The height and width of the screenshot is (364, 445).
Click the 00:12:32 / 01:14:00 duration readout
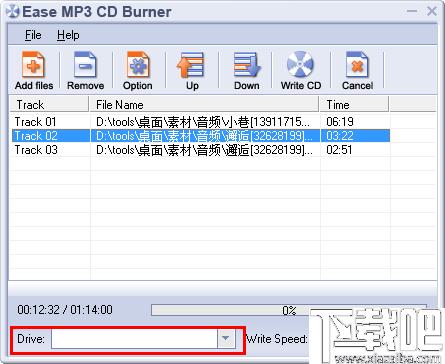pyautogui.click(x=65, y=310)
